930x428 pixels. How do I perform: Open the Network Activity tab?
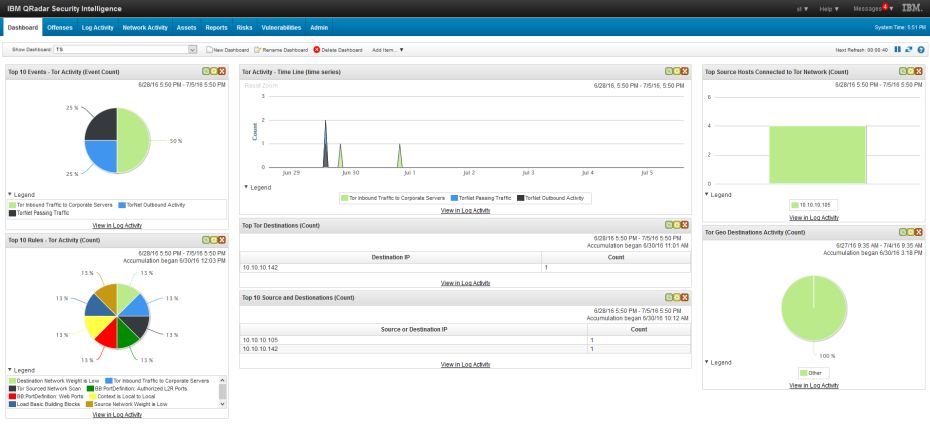[x=145, y=27]
